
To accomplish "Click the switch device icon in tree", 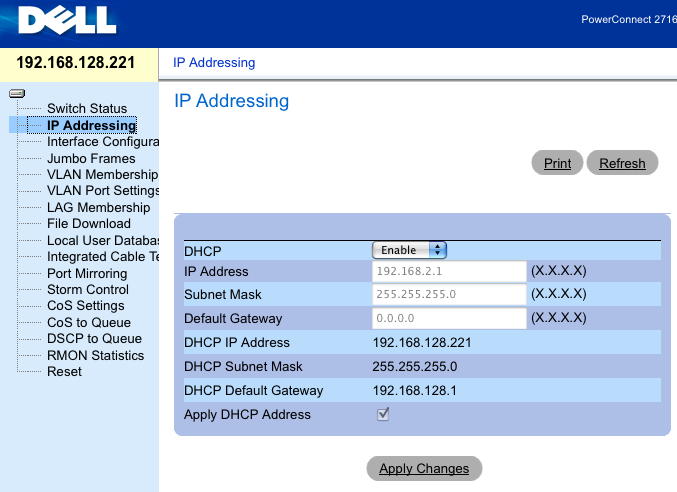I will pyautogui.click(x=17, y=93).
